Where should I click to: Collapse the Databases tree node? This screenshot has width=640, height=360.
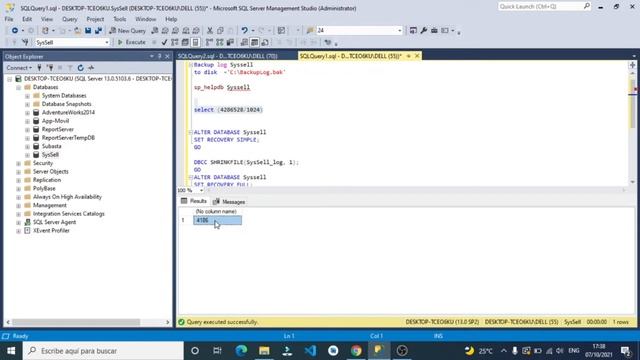pos(18,87)
